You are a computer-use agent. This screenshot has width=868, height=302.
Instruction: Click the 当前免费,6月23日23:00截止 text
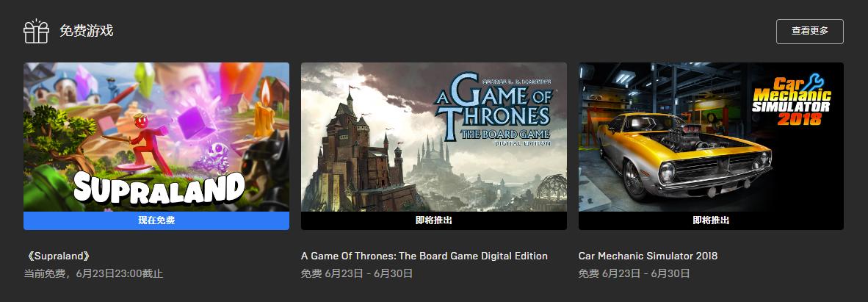click(x=93, y=274)
